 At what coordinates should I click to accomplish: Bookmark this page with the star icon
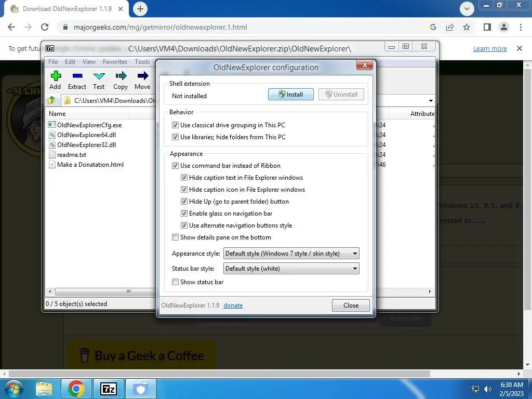(467, 27)
